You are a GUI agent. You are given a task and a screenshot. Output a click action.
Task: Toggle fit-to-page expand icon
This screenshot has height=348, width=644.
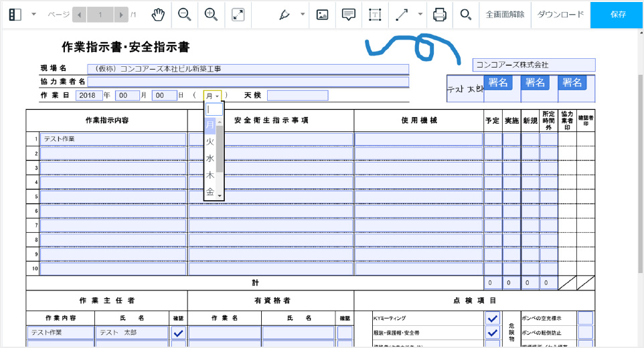pos(238,14)
